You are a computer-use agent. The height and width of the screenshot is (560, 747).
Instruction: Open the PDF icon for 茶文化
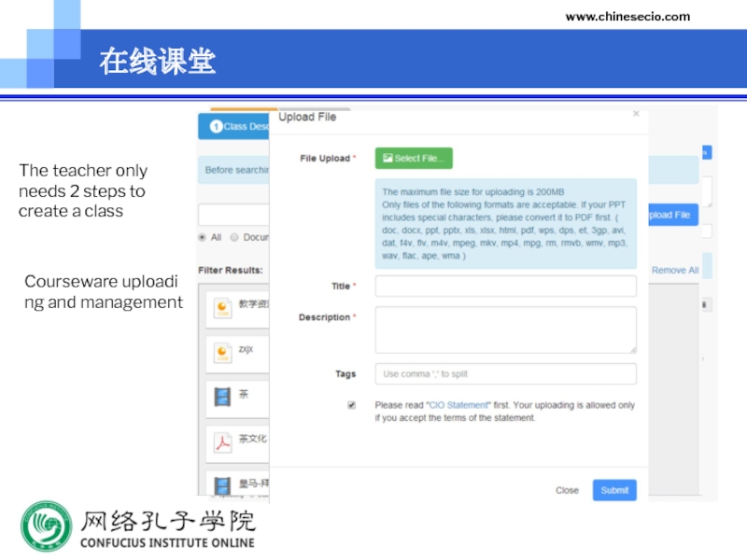222,441
